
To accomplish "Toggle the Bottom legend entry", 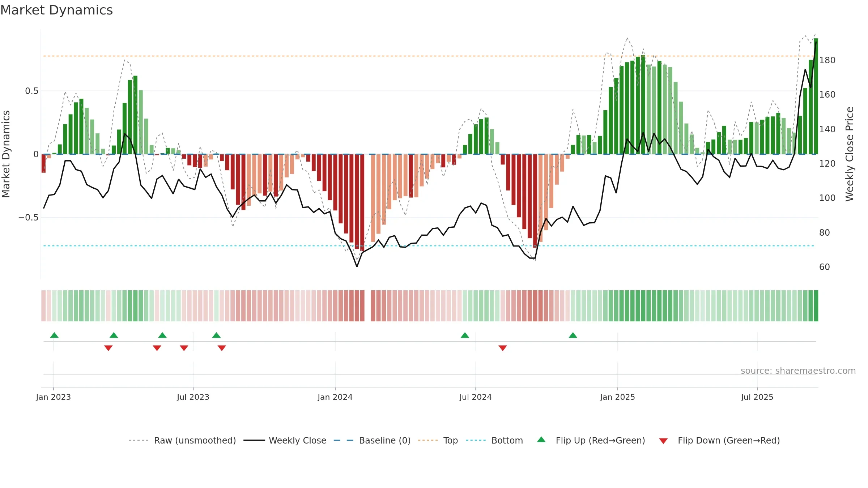I will 494,440.
